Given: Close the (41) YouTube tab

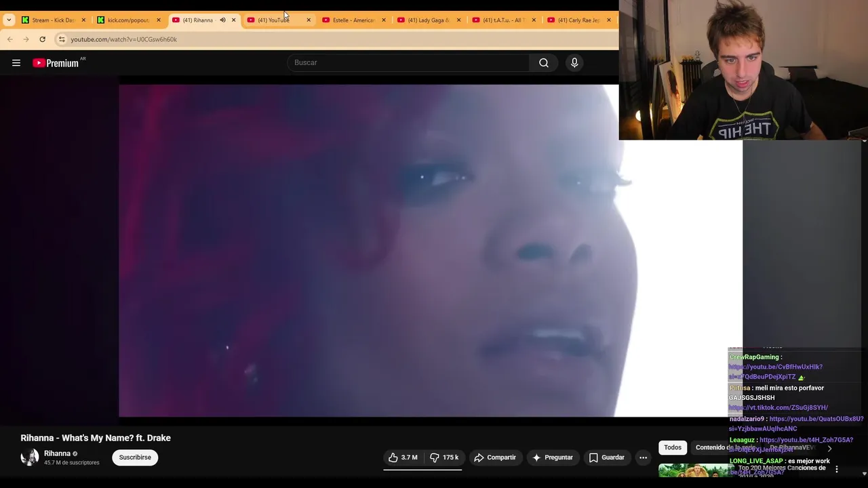Looking at the screenshot, I should tap(309, 20).
